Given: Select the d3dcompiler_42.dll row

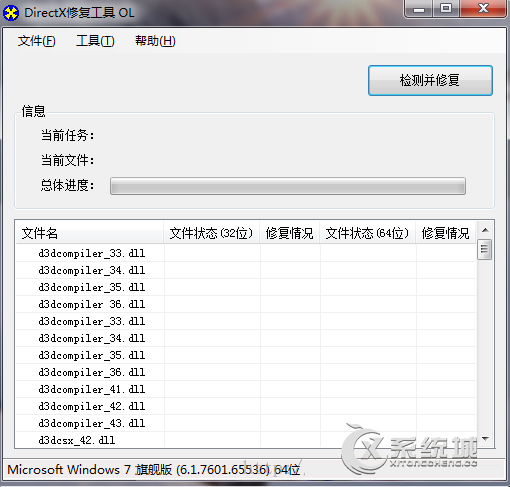Looking at the screenshot, I should coord(246,406).
